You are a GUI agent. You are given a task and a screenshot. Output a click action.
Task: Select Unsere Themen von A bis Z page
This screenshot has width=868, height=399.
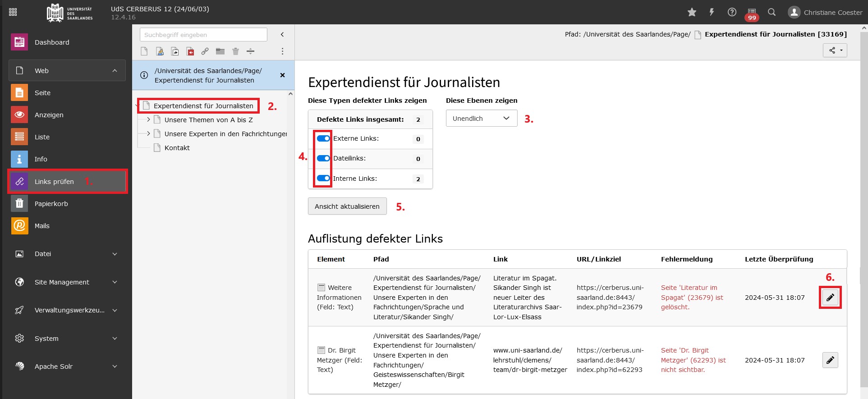coord(209,120)
